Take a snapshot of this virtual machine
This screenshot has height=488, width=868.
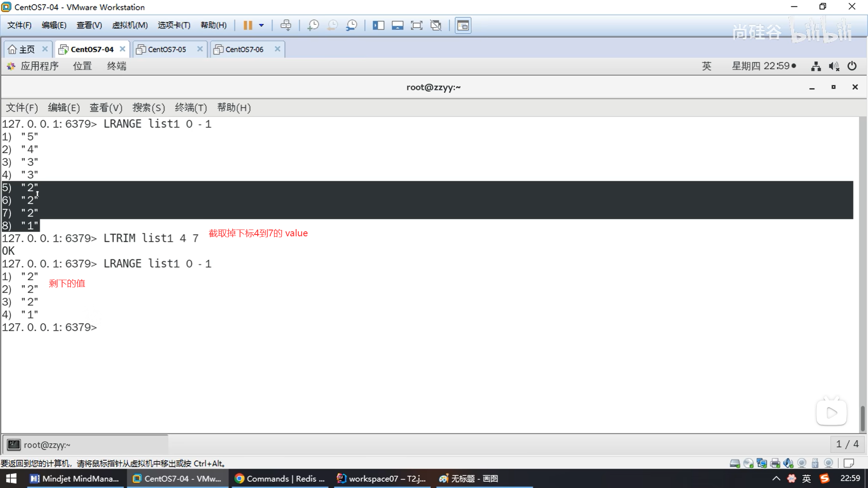[313, 25]
